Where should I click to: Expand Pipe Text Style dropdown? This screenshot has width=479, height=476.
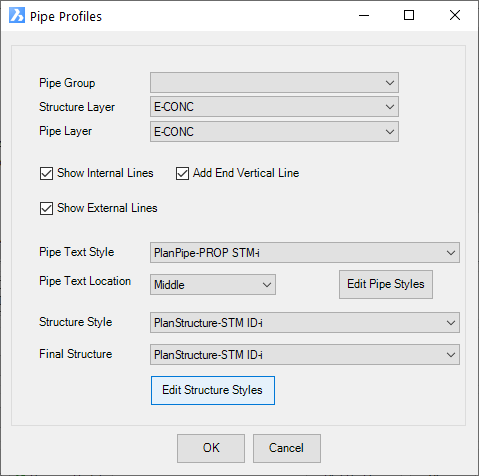coord(305,253)
